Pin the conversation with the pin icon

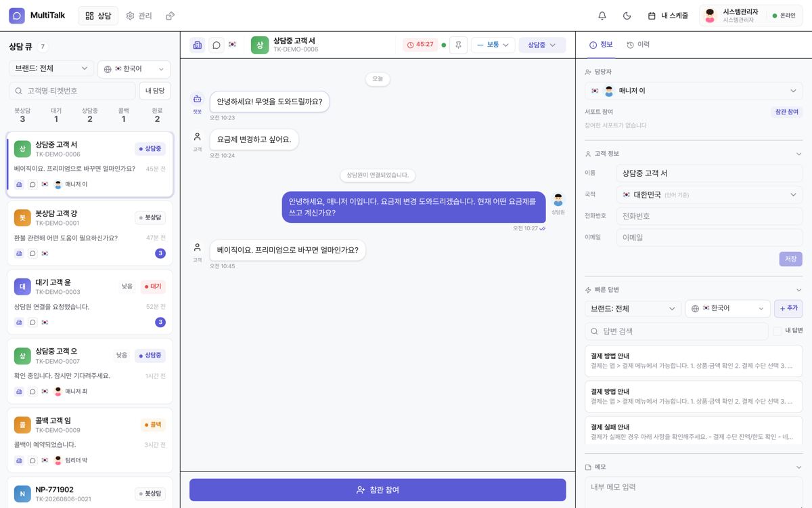tap(458, 45)
